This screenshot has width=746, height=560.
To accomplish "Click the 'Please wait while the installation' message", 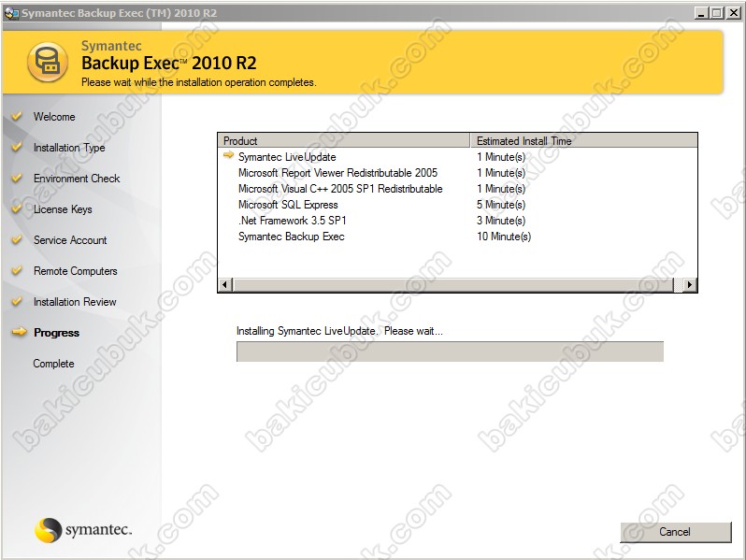I will click(199, 82).
